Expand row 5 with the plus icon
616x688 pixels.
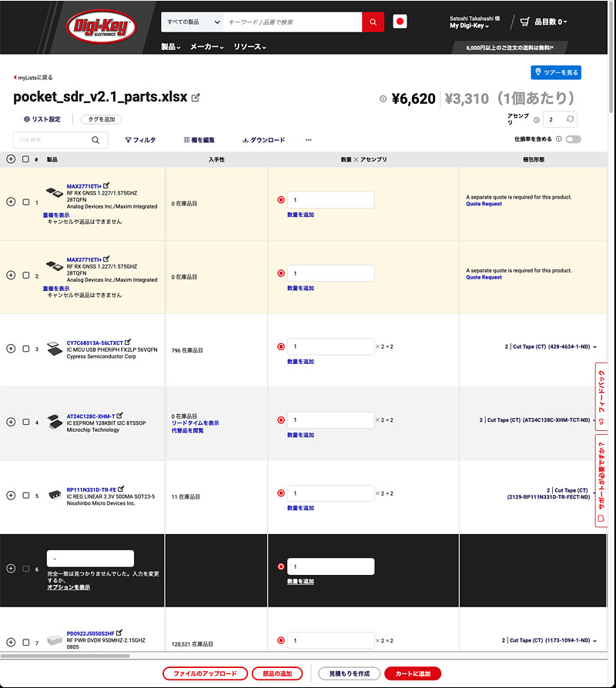(11, 496)
